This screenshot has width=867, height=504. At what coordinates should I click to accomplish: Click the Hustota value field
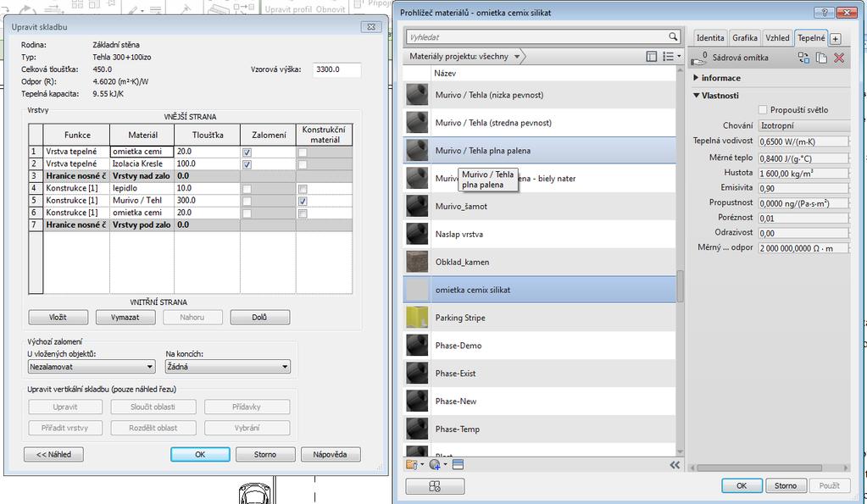pos(803,173)
